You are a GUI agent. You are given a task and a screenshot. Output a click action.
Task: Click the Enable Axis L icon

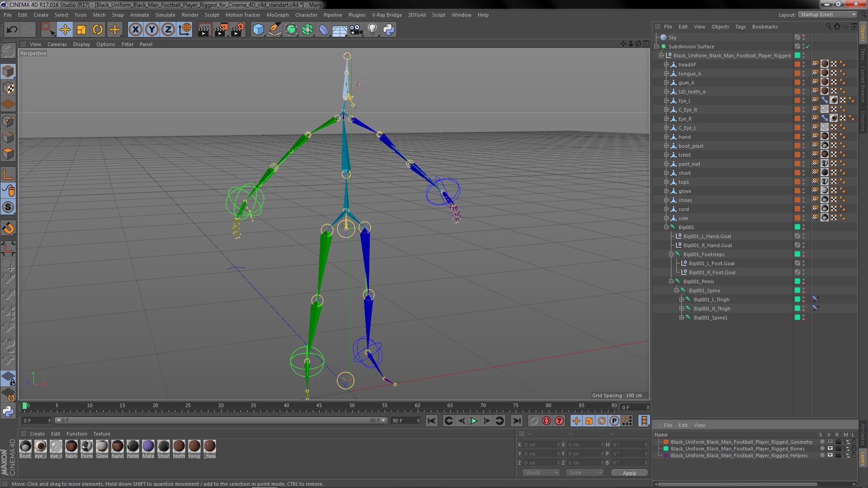coord(8,174)
